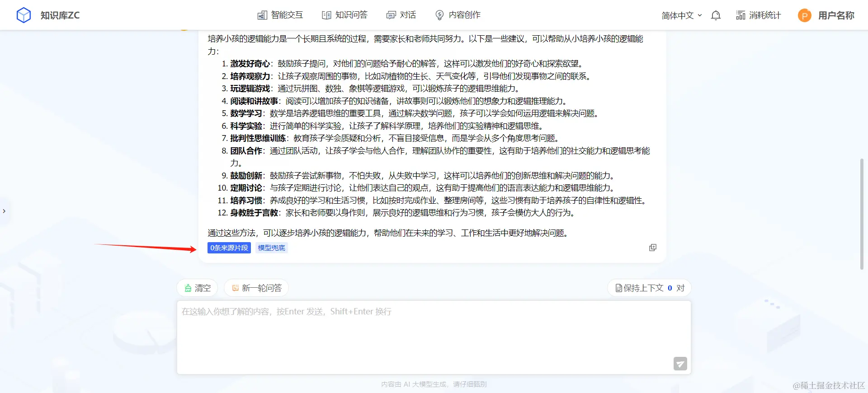Open 消耗统计 usage statistics
This screenshot has height=393, width=868.
coord(759,15)
